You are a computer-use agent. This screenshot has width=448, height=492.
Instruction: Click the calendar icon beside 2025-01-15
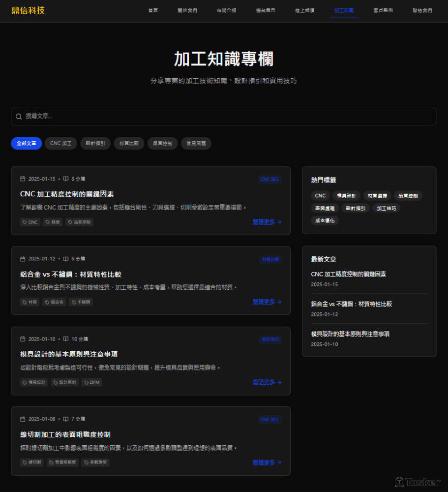click(23, 179)
